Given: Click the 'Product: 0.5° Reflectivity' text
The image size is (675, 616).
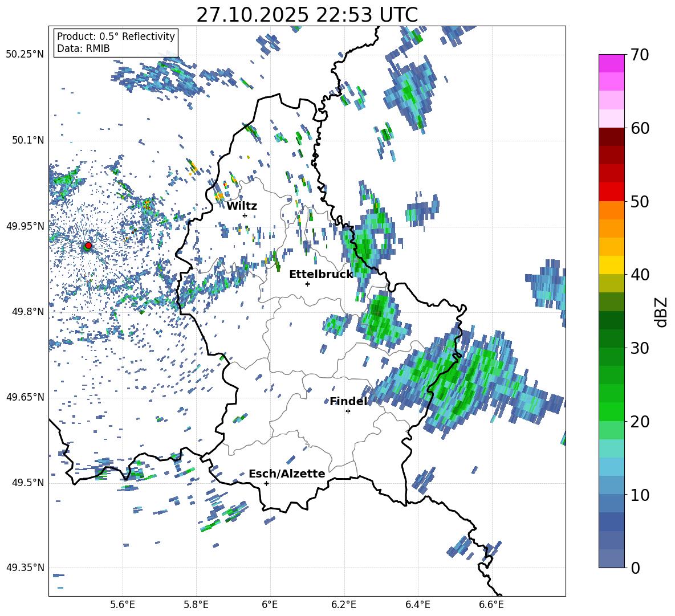Looking at the screenshot, I should (x=116, y=36).
